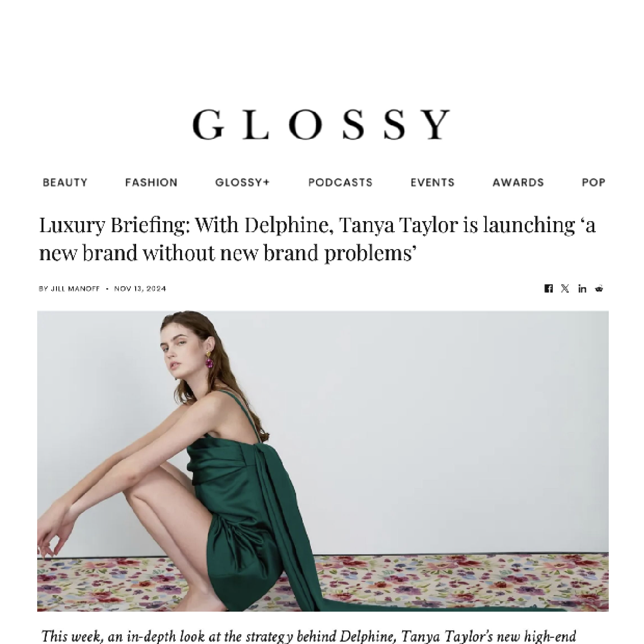644x644 pixels.
Task: Select the Awards menu item
Action: pos(518,182)
